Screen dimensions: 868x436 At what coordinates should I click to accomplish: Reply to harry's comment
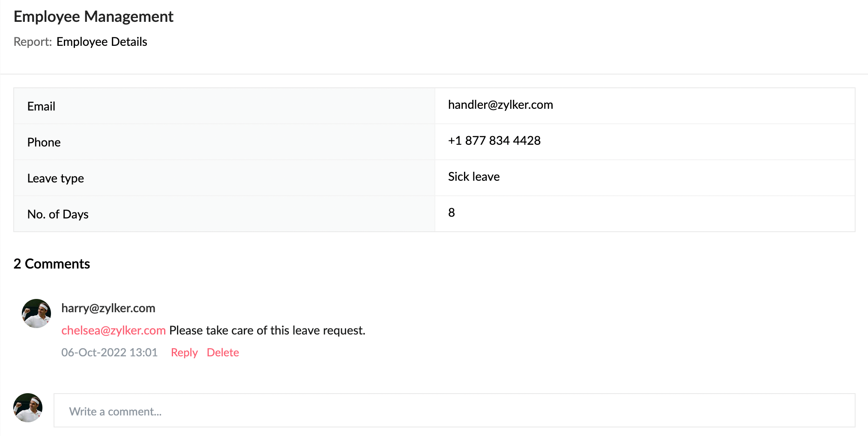[184, 352]
